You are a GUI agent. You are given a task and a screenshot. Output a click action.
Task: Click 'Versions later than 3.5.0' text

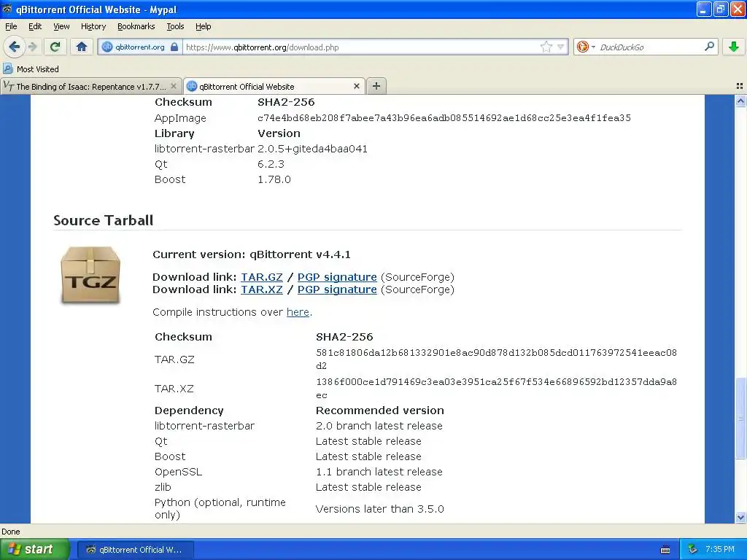pos(379,508)
